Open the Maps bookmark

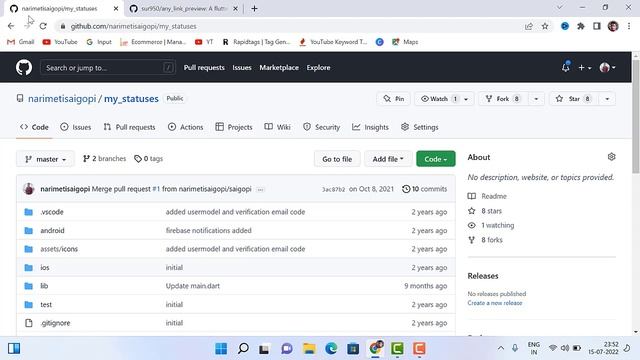click(405, 42)
